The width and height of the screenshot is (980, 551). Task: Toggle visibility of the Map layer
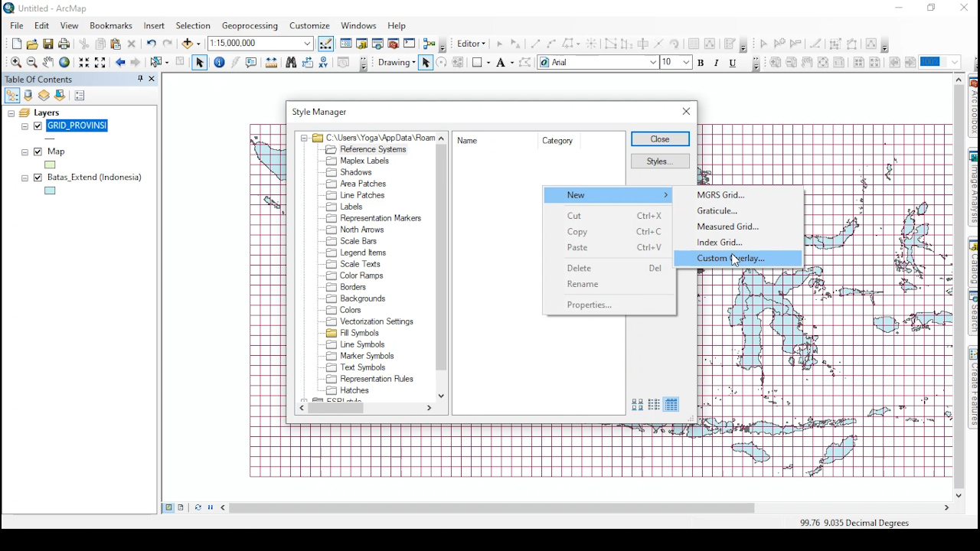point(38,152)
